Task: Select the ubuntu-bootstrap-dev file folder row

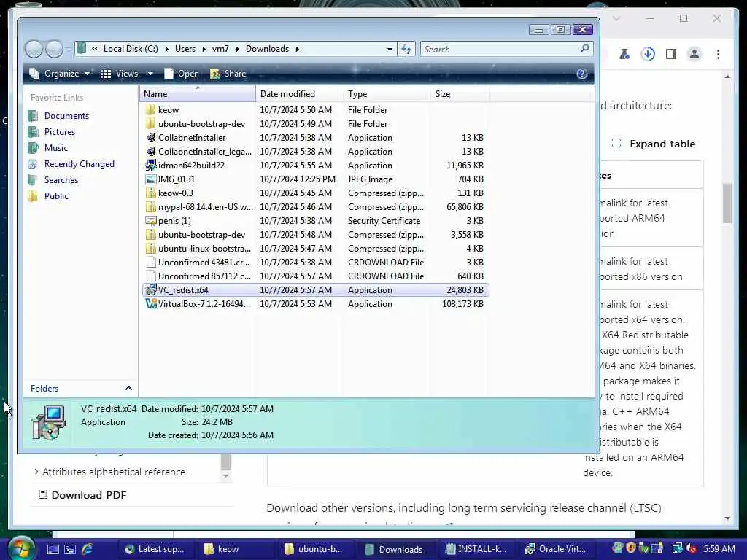Action: tap(315, 124)
